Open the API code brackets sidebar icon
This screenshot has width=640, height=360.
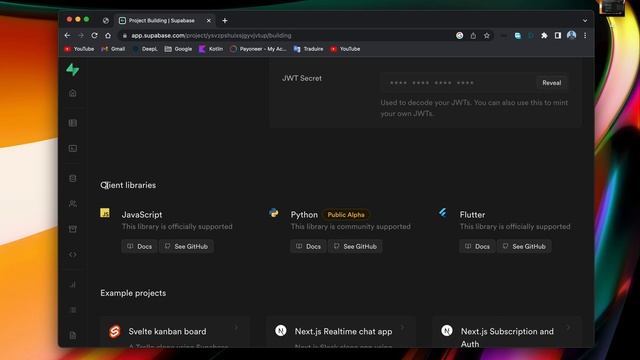(x=73, y=255)
